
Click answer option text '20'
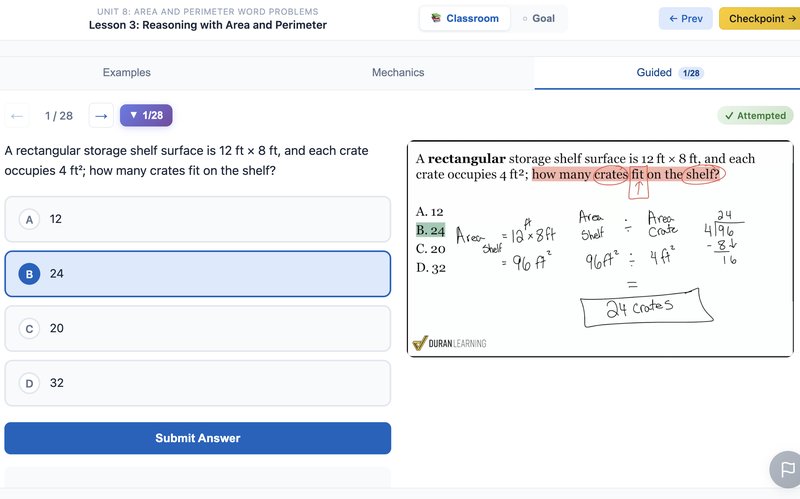(57, 329)
